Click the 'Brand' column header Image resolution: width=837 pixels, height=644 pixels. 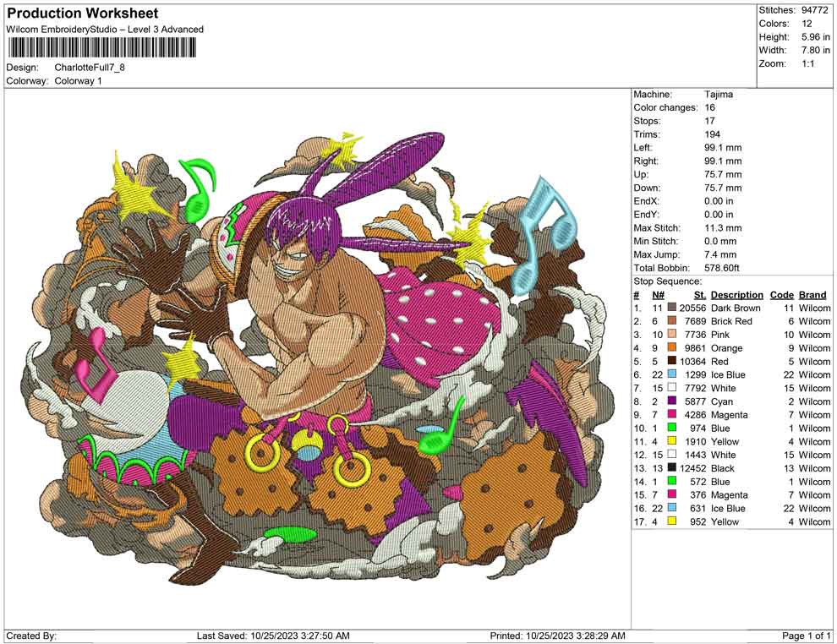812,294
